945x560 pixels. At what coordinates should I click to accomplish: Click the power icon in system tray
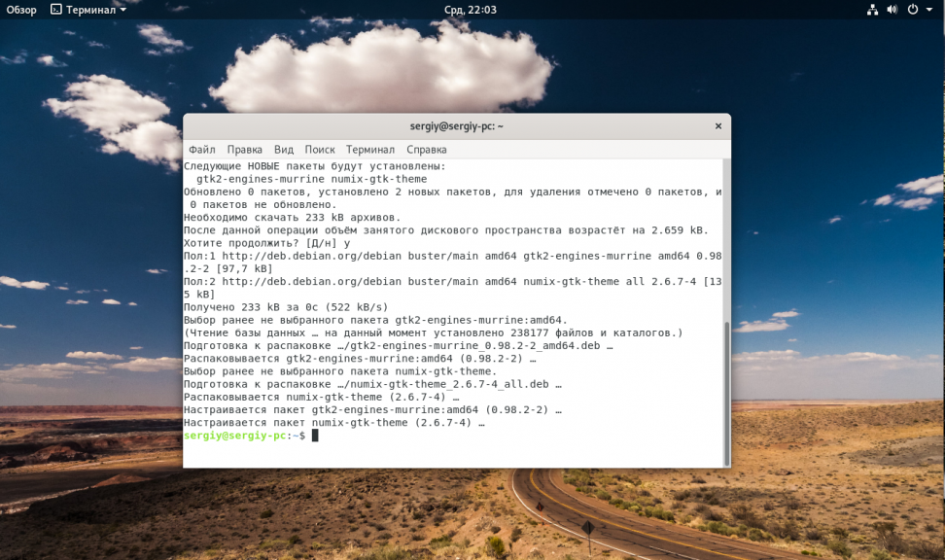point(913,10)
